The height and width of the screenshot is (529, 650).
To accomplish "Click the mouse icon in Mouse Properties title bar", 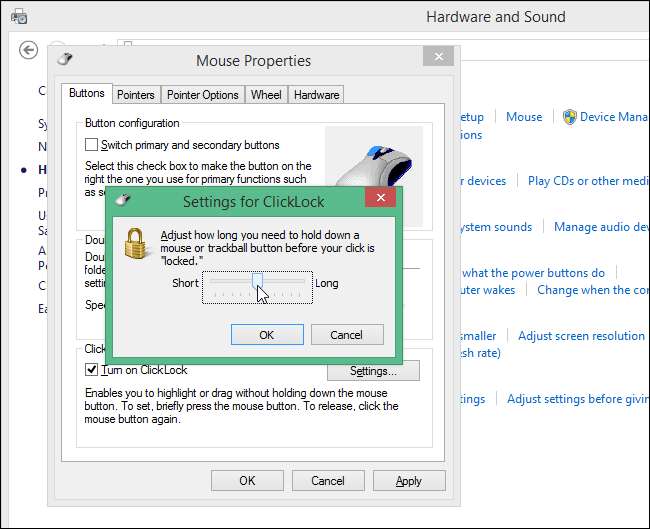I will pyautogui.click(x=65, y=61).
